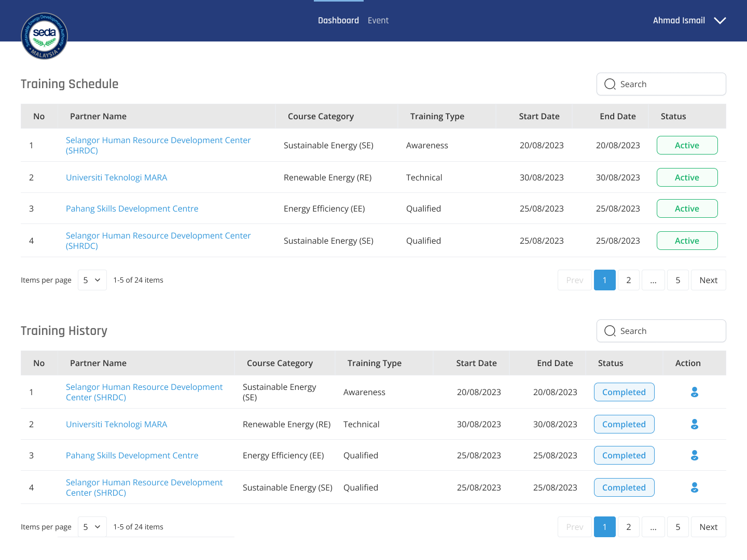747x560 pixels.
Task: Focus the Training Schedule search field
Action: coord(661,84)
